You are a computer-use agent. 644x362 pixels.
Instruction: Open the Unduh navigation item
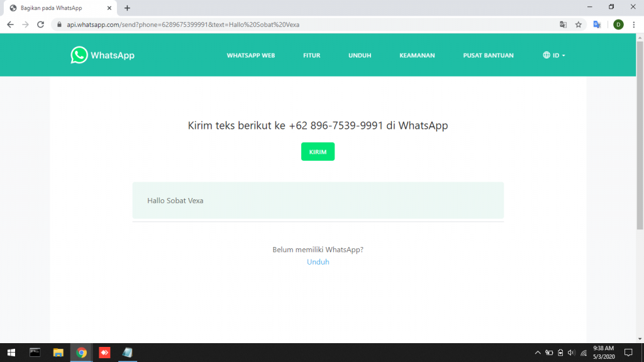[x=360, y=55]
